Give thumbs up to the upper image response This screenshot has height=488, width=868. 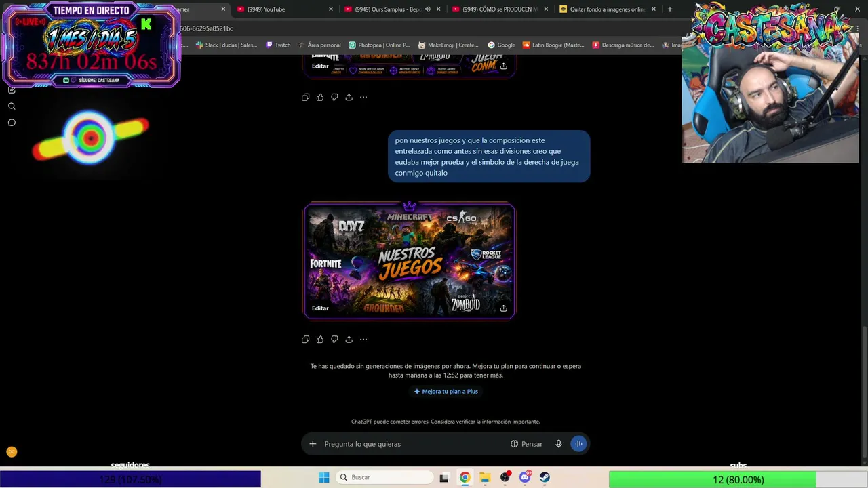pos(320,97)
